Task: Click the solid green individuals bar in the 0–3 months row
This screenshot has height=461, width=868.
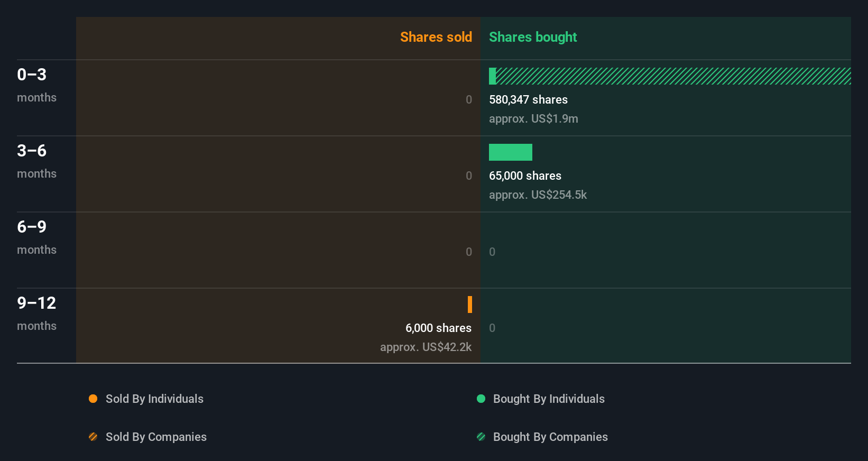Action: (x=492, y=76)
